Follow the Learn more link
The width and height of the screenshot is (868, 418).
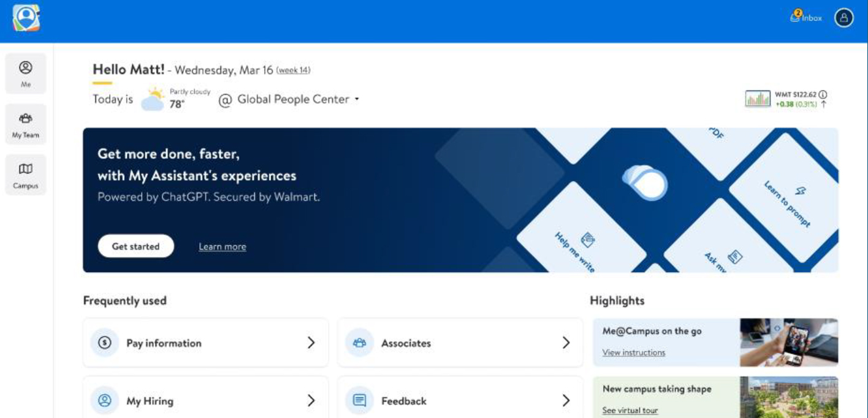tap(222, 246)
